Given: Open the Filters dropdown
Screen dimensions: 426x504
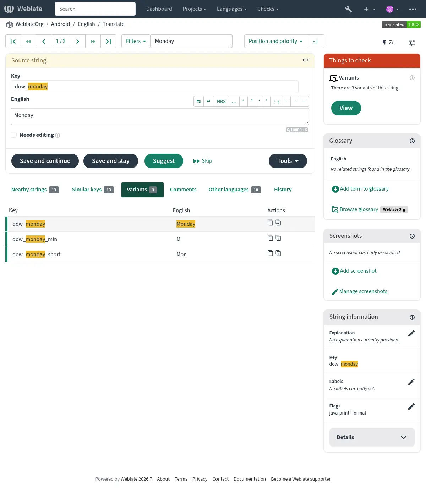Looking at the screenshot, I should (x=136, y=41).
